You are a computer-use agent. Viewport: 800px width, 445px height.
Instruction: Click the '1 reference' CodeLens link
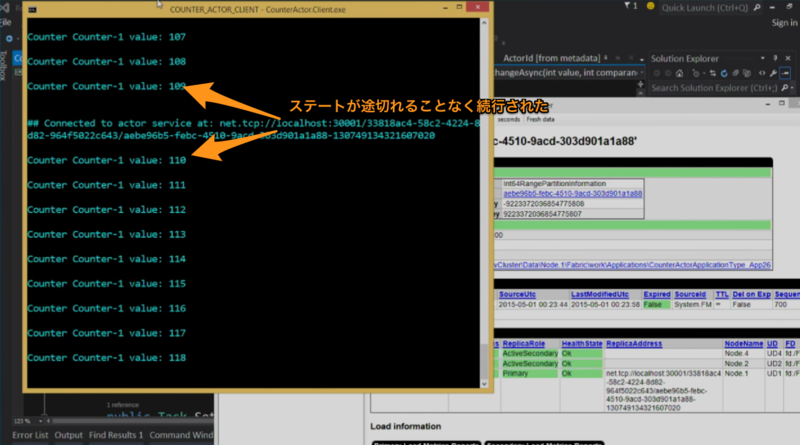click(x=122, y=405)
